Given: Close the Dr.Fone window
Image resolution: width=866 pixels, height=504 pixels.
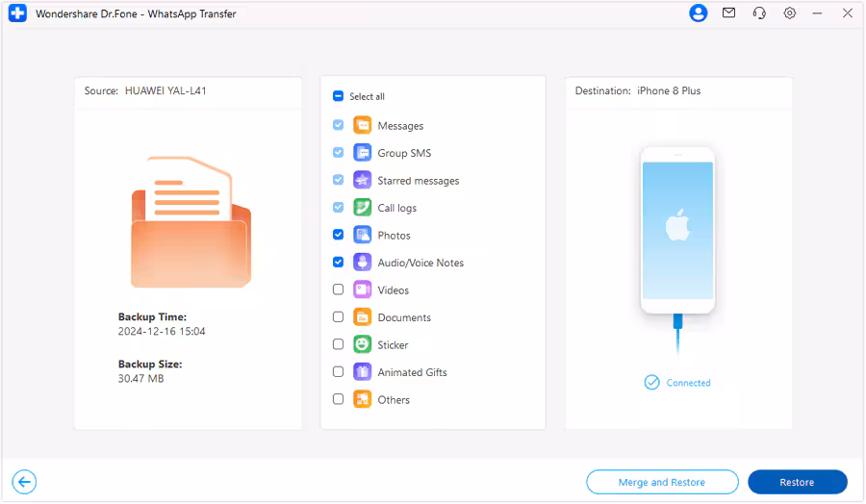Looking at the screenshot, I should [x=848, y=13].
